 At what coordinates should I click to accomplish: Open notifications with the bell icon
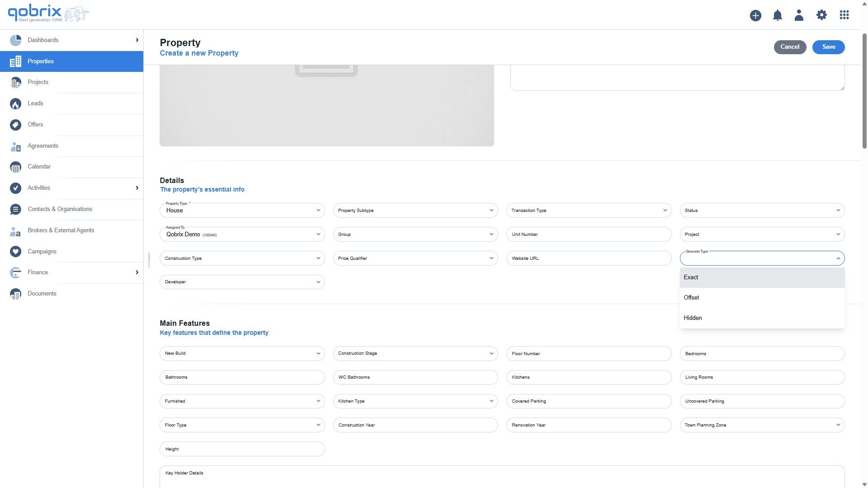pyautogui.click(x=778, y=15)
